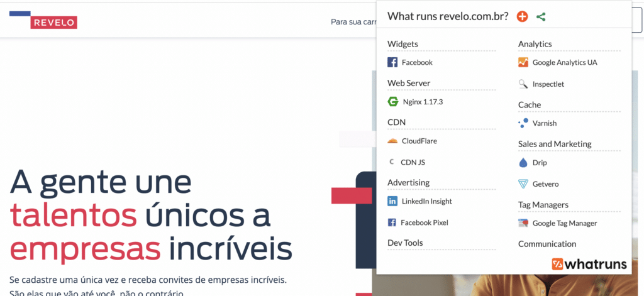Image resolution: width=644 pixels, height=296 pixels.
Task: Click the Facebook Pixel icon
Action: (x=392, y=222)
